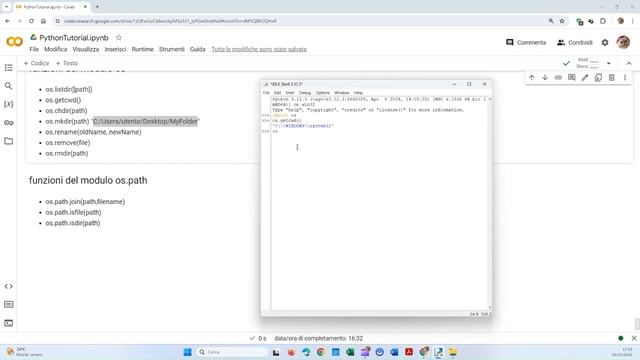Image resolution: width=640 pixels, height=360 pixels.
Task: Move cell down with the arrow icon
Action: coord(545,77)
